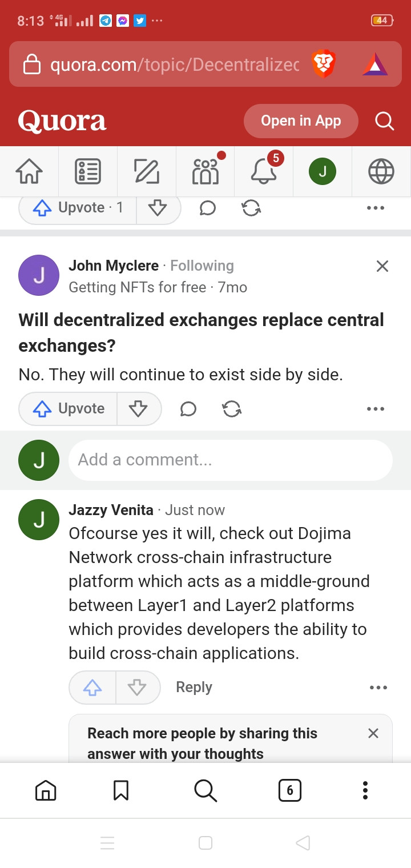Open the languages globe icon
Viewport: 411px width, 868px height.
click(x=381, y=171)
